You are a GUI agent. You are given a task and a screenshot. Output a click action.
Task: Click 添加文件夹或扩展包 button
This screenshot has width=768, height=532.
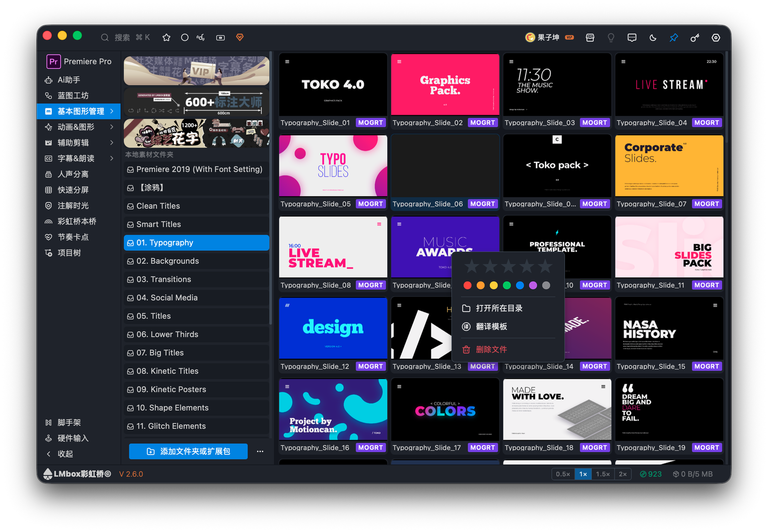[188, 451]
